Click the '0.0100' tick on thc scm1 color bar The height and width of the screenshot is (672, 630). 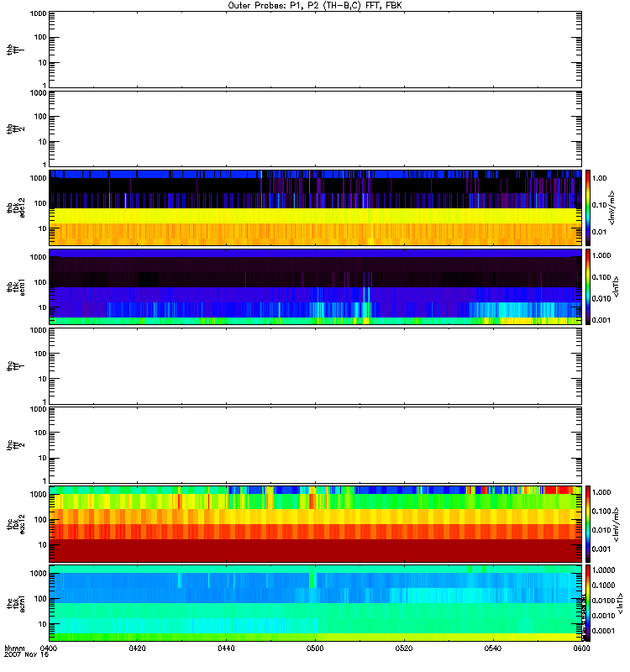[603, 601]
